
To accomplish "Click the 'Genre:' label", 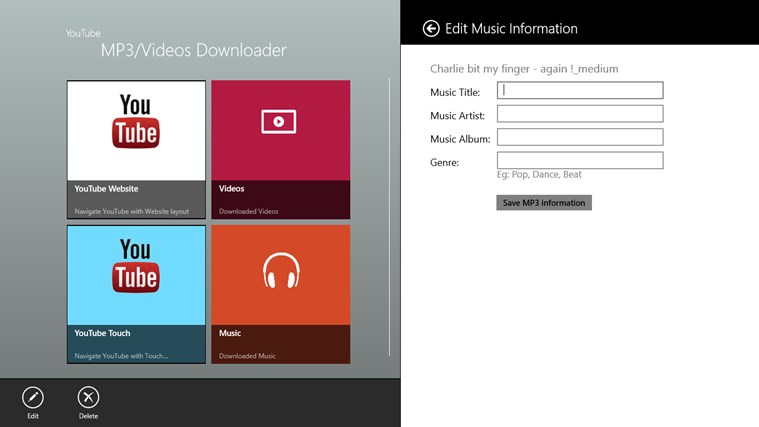I will point(444,163).
